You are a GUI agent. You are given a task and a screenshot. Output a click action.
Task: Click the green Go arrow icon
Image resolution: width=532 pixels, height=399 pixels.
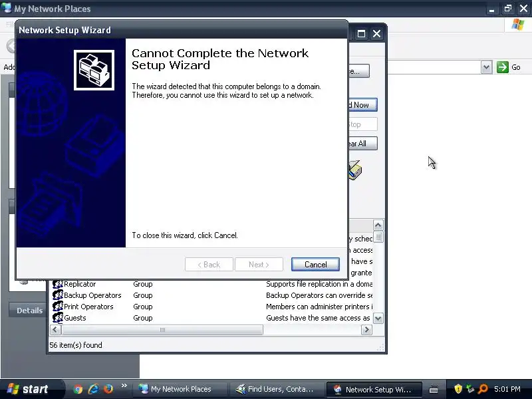[x=503, y=67]
